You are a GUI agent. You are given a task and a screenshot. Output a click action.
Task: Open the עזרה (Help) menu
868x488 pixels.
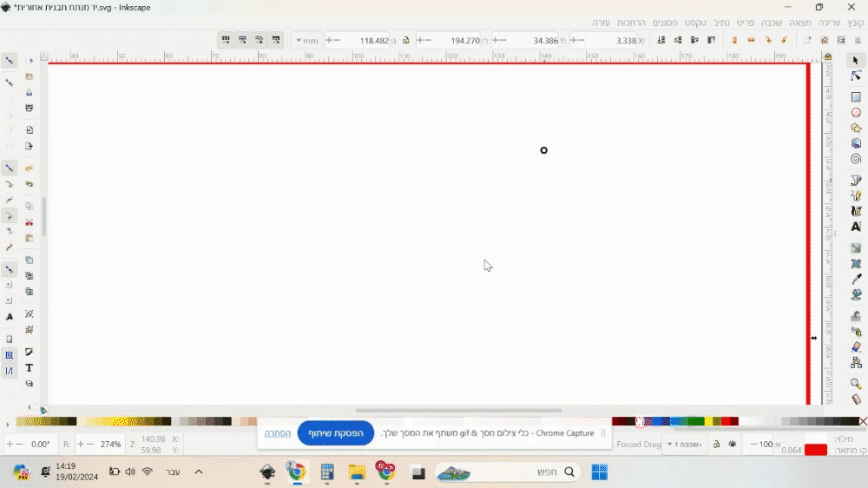[x=602, y=23]
